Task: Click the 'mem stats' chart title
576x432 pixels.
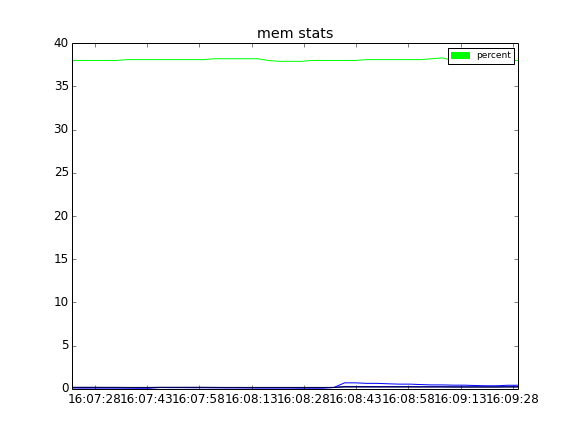Action: point(295,33)
